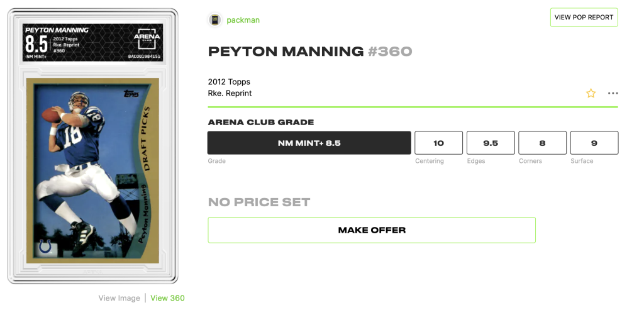
Task: Click the 2012 Topps set name text
Action: (229, 82)
